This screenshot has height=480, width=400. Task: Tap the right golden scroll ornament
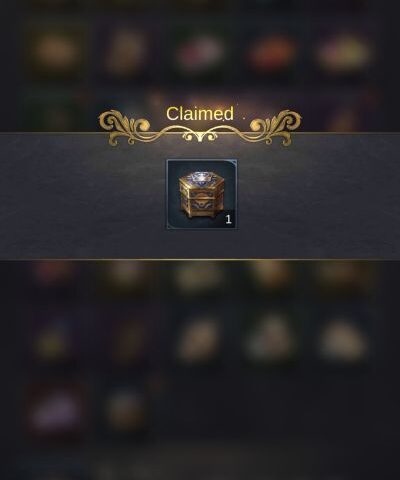pyautogui.click(x=276, y=128)
